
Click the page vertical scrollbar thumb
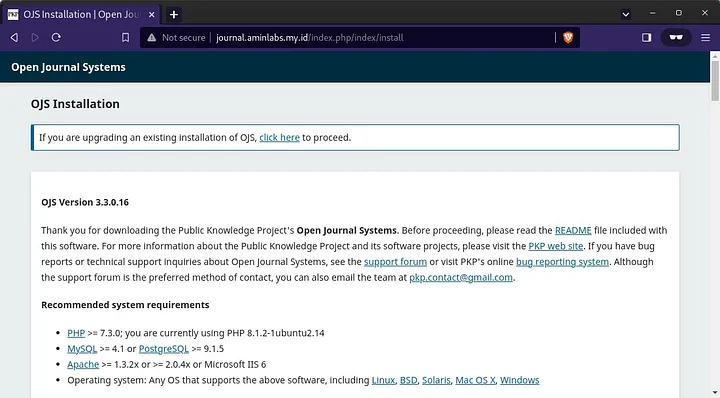tap(715, 80)
